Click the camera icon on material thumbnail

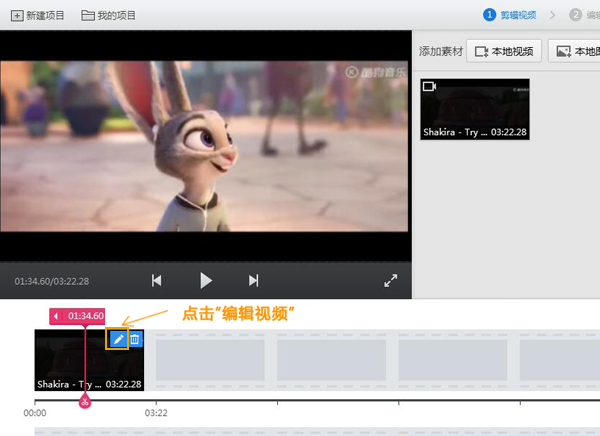[x=429, y=86]
